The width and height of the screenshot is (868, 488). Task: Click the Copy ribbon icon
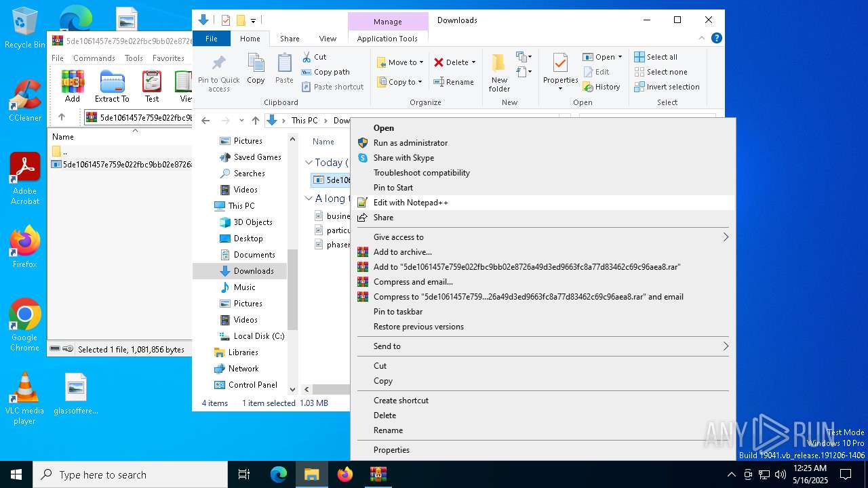[256, 69]
